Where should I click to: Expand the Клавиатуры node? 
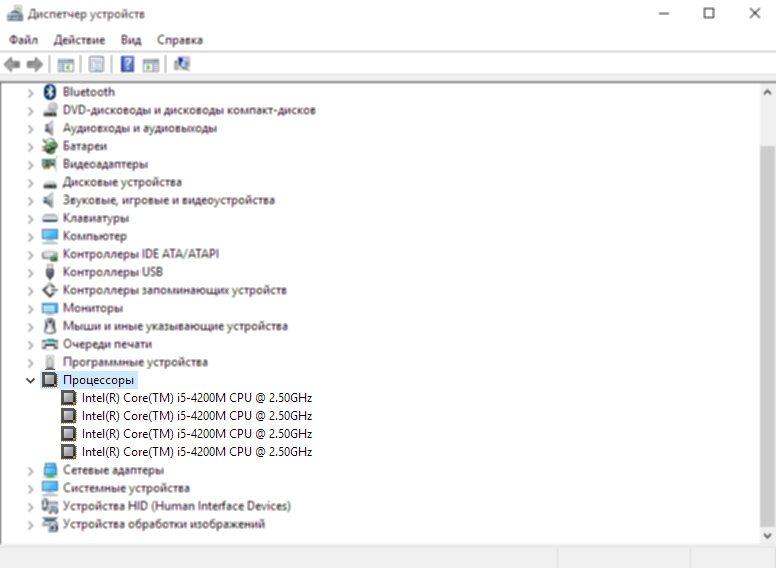[30, 219]
